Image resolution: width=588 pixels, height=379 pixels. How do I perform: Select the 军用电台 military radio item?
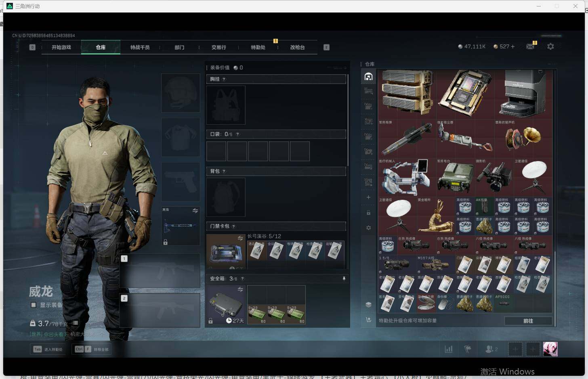[x=456, y=178]
